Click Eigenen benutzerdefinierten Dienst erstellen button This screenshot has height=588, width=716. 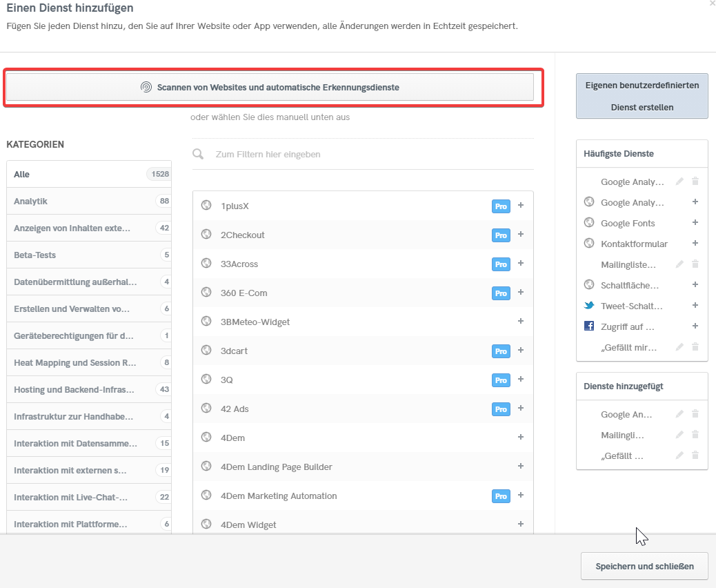pos(642,96)
